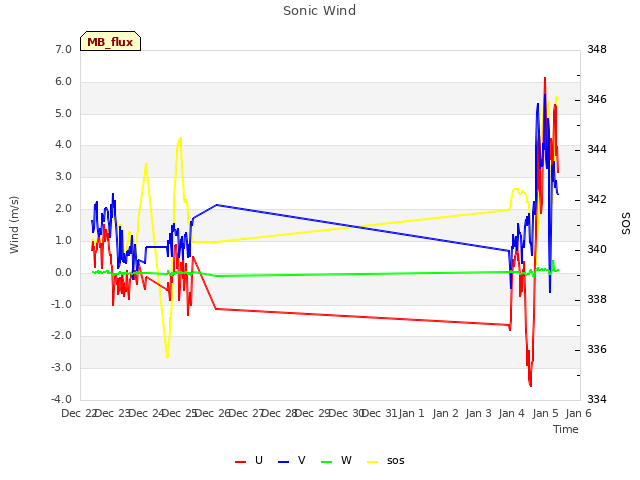Click the Wind (m/s) axis title
This screenshot has height=480, width=640.
coord(14,225)
